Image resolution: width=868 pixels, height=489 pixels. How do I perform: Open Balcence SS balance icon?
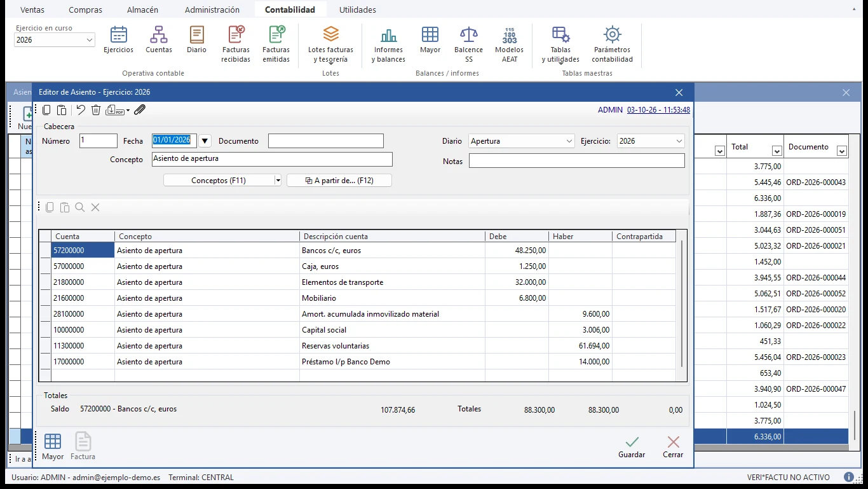pyautogui.click(x=469, y=45)
